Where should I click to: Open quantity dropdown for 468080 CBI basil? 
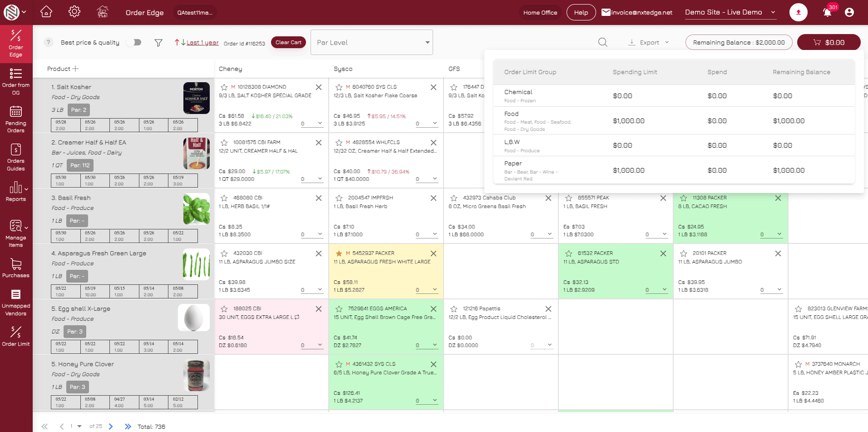(312, 234)
